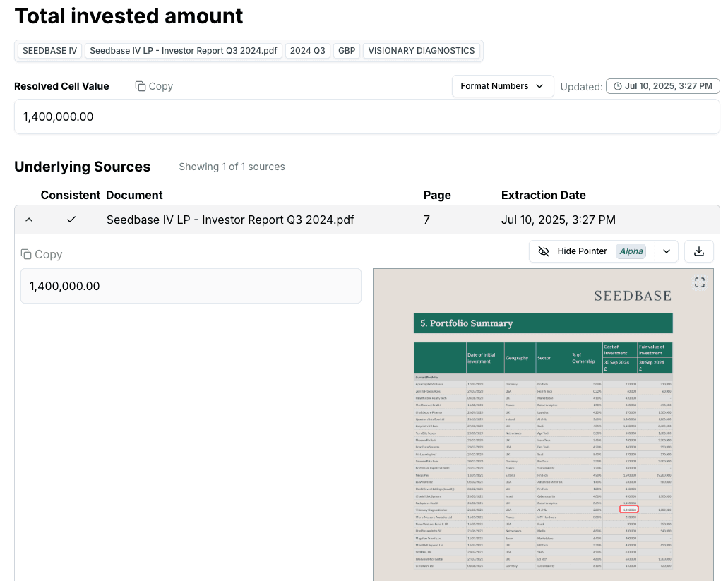Click the Showing 1 of 1 sources text
This screenshot has height=581, width=728.
(232, 167)
